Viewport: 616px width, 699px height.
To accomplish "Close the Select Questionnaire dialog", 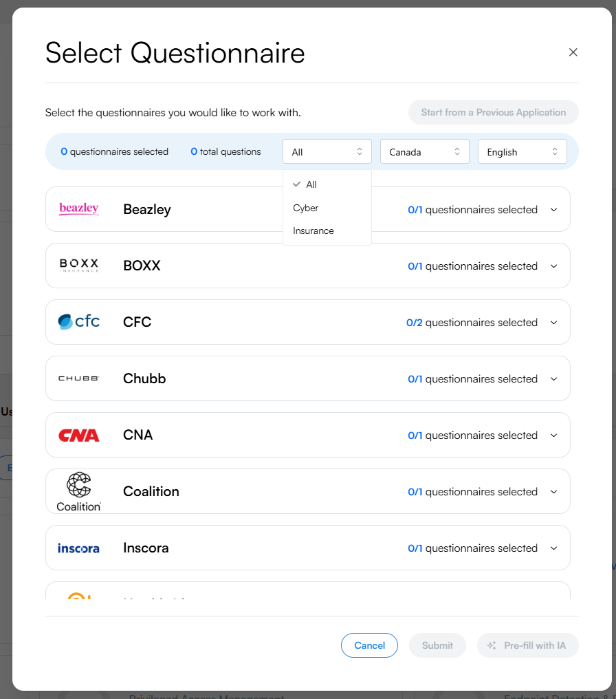I will [x=573, y=52].
